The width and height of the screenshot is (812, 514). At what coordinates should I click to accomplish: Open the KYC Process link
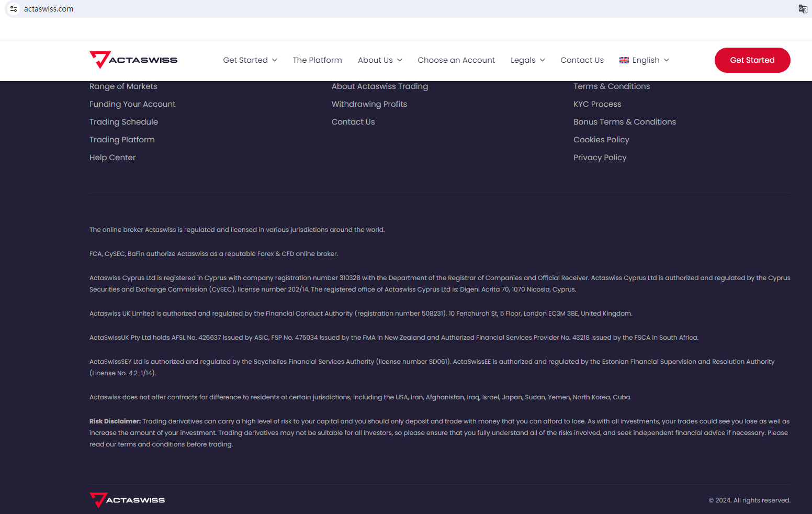click(x=597, y=104)
